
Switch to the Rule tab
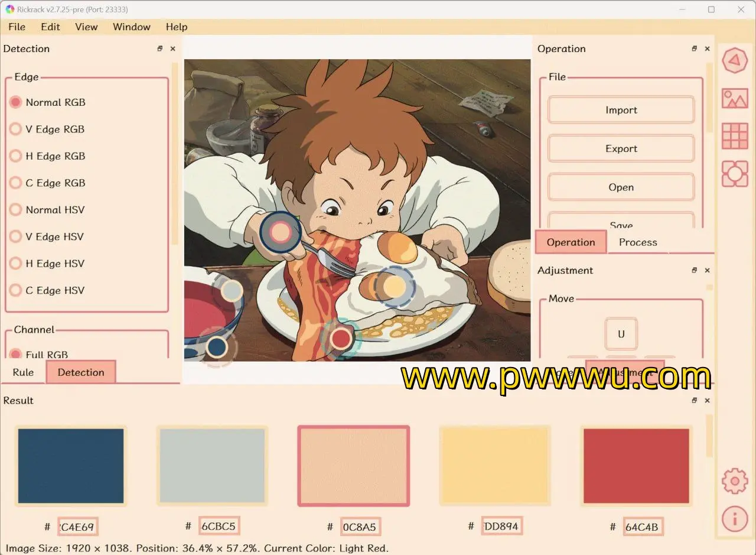23,372
